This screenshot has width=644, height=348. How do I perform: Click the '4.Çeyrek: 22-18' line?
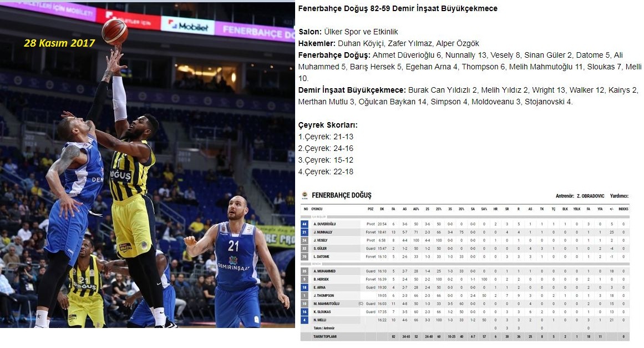coord(326,172)
